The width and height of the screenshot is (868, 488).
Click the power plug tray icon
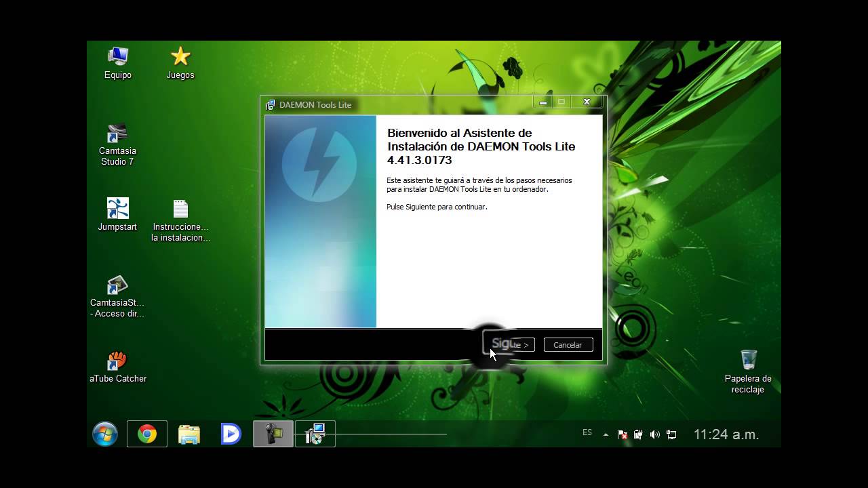tap(638, 434)
